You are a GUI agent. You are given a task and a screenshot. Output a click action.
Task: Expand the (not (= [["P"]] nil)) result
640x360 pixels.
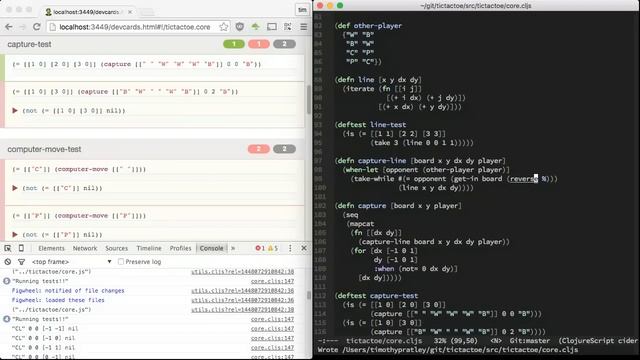(x=15, y=235)
